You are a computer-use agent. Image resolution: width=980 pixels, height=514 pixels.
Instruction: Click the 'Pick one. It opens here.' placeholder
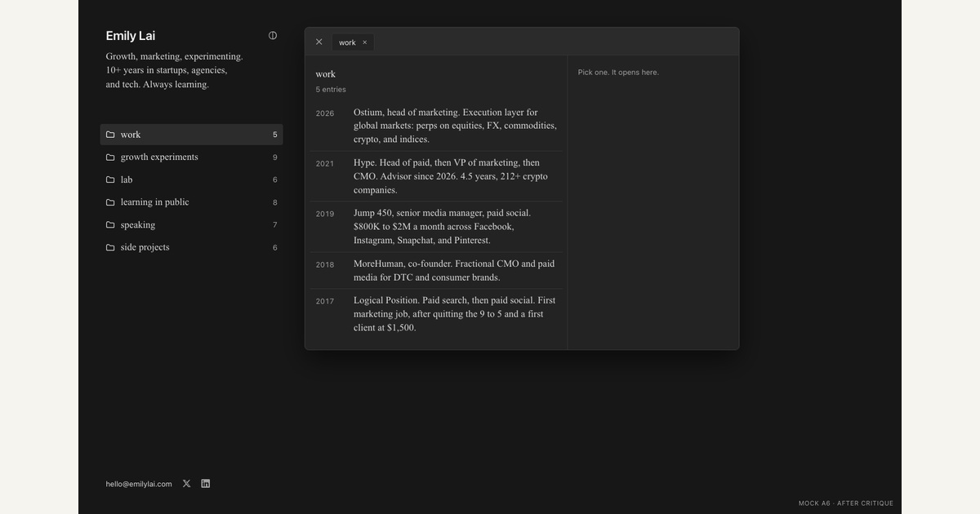point(618,73)
